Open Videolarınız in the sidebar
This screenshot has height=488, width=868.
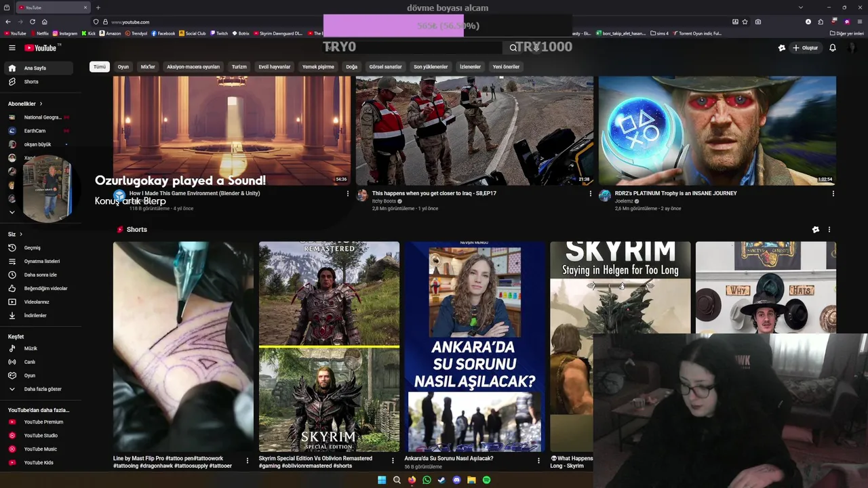[39, 302]
